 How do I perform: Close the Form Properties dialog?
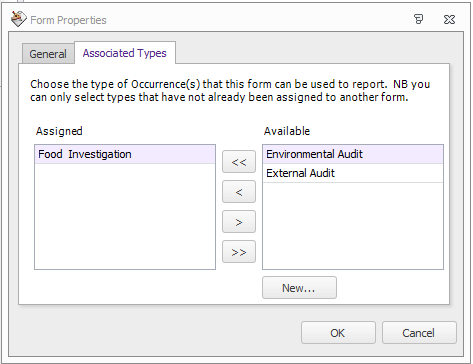click(449, 19)
